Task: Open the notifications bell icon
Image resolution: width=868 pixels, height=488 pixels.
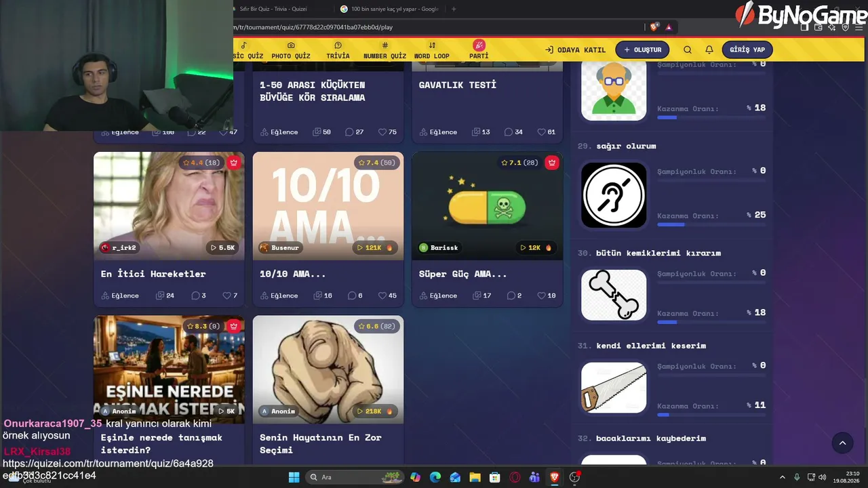Action: 709,49
